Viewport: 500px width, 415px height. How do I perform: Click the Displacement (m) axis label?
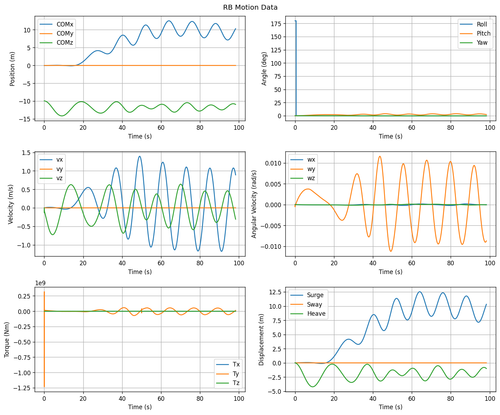click(261, 339)
